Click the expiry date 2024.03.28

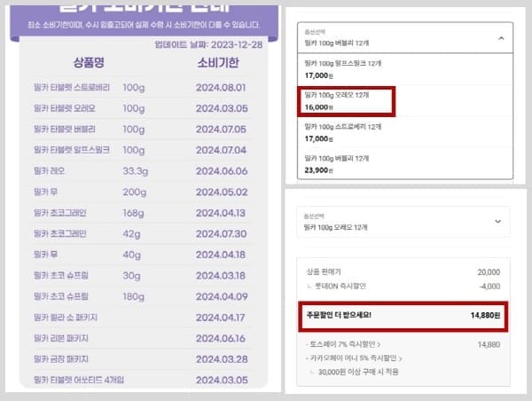[x=222, y=359]
